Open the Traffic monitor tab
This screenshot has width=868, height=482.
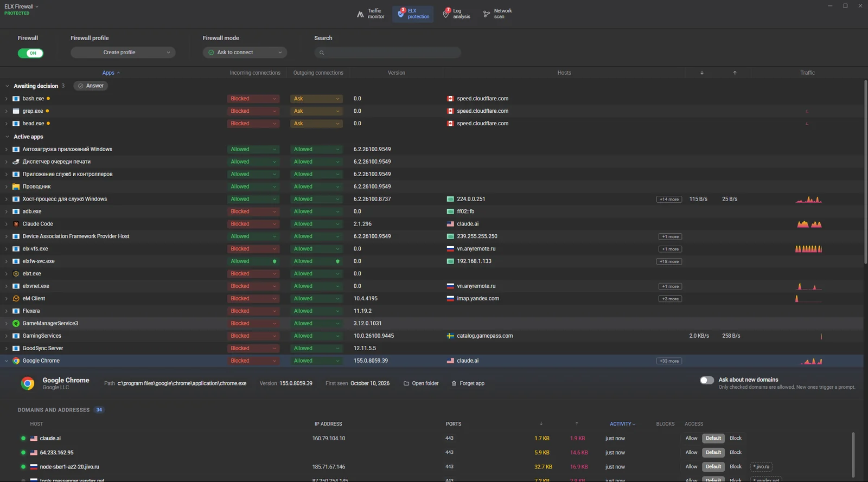coord(371,14)
